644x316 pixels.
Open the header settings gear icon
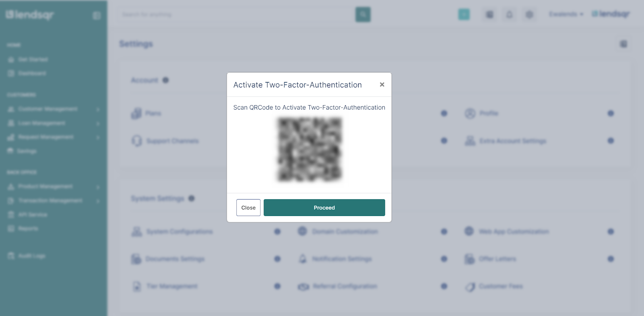pos(529,15)
